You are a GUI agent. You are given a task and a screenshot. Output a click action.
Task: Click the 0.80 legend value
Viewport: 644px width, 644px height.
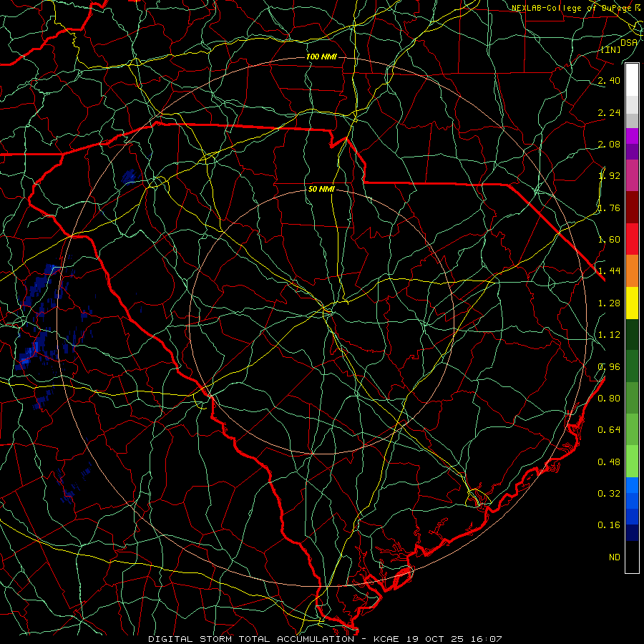(x=609, y=399)
